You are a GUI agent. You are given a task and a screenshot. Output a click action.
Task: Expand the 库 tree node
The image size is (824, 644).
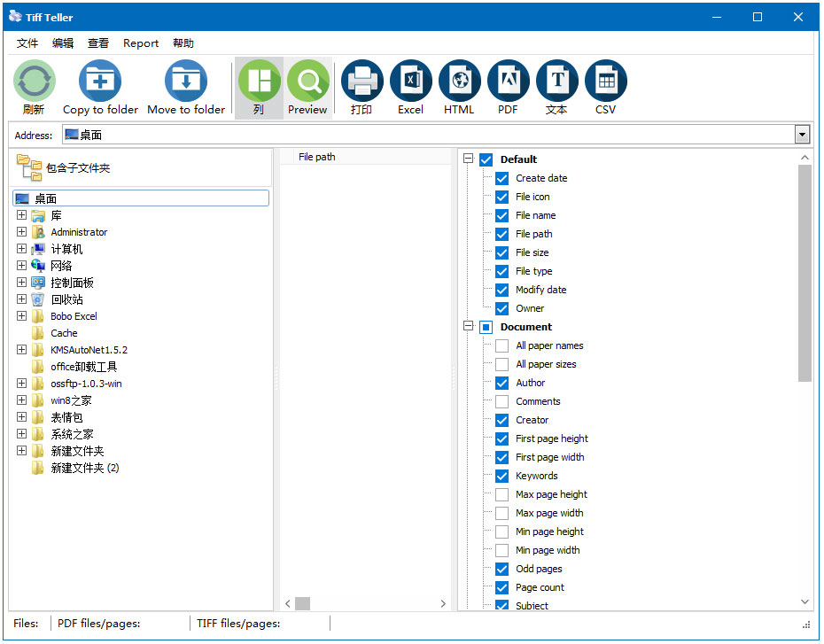[x=21, y=215]
